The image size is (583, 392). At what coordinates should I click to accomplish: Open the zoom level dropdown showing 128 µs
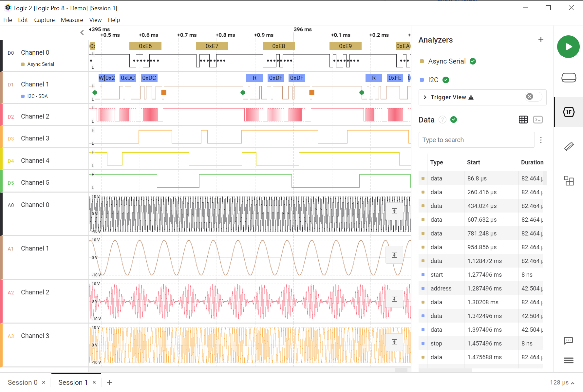coord(562,383)
